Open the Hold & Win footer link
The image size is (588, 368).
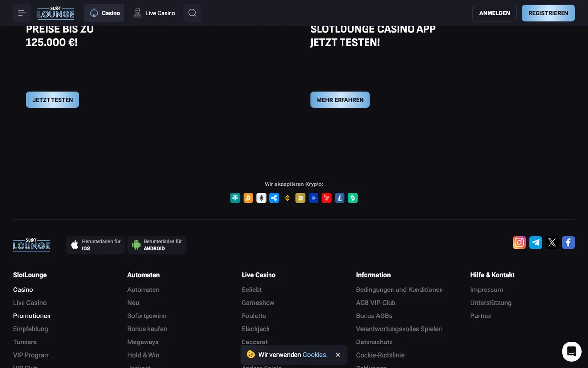pos(143,355)
